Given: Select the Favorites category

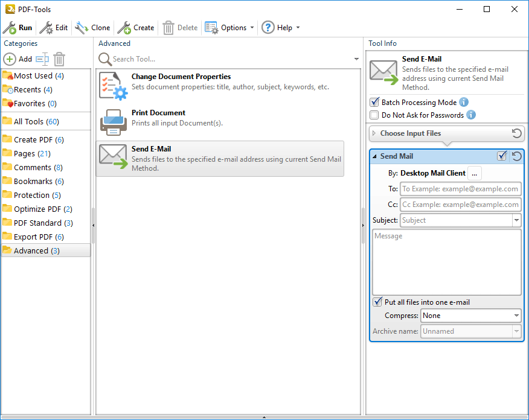Looking at the screenshot, I should tap(46, 103).
